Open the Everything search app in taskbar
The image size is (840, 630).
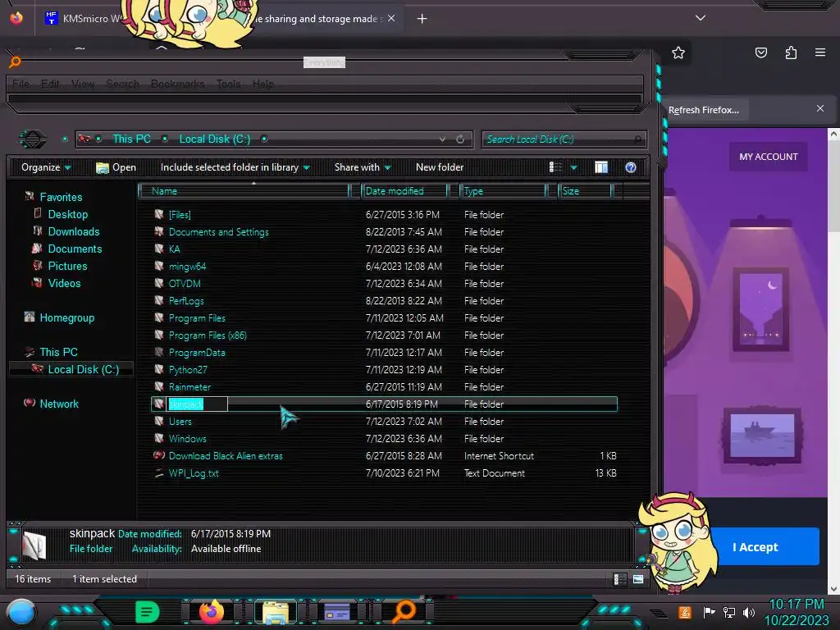(x=404, y=611)
